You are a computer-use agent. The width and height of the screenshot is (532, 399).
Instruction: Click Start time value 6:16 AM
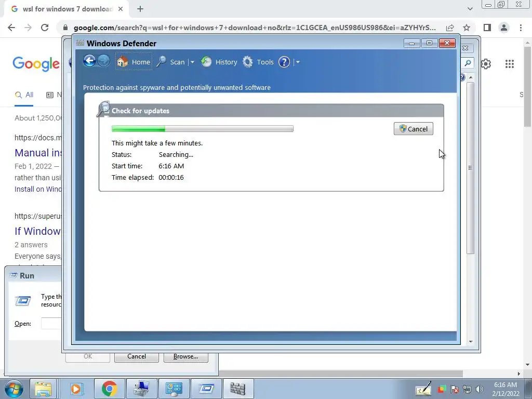click(171, 166)
